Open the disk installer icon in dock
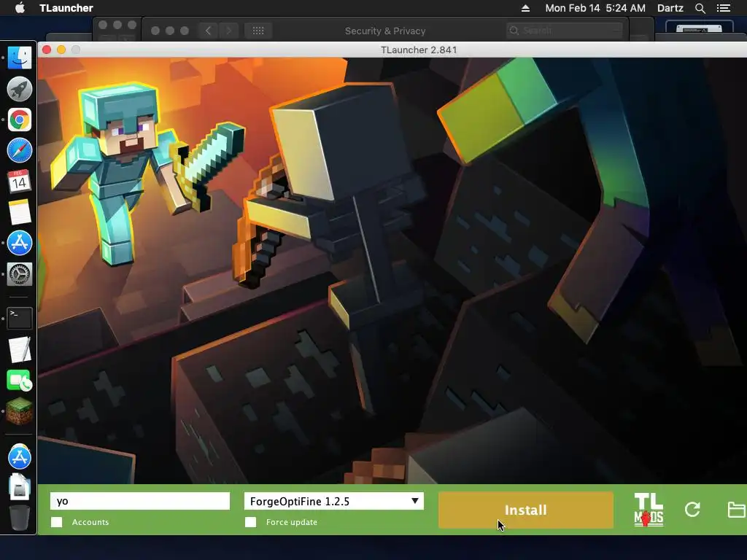Viewport: 747px width, 560px height. pos(20,486)
